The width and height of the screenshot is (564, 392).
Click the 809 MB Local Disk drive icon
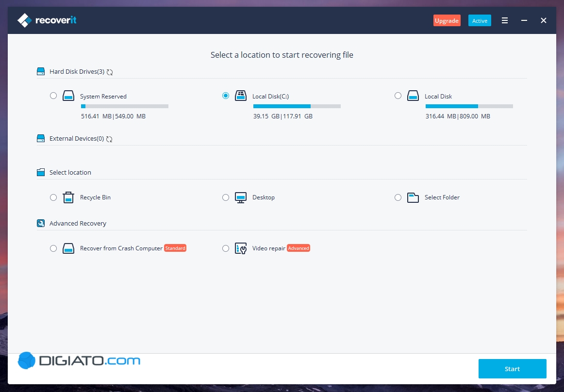tap(413, 96)
